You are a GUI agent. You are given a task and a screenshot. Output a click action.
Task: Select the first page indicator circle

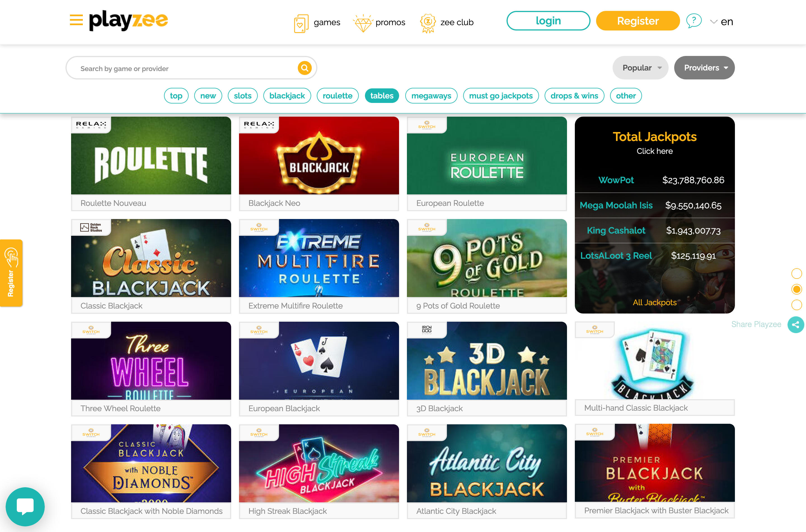pos(796,273)
